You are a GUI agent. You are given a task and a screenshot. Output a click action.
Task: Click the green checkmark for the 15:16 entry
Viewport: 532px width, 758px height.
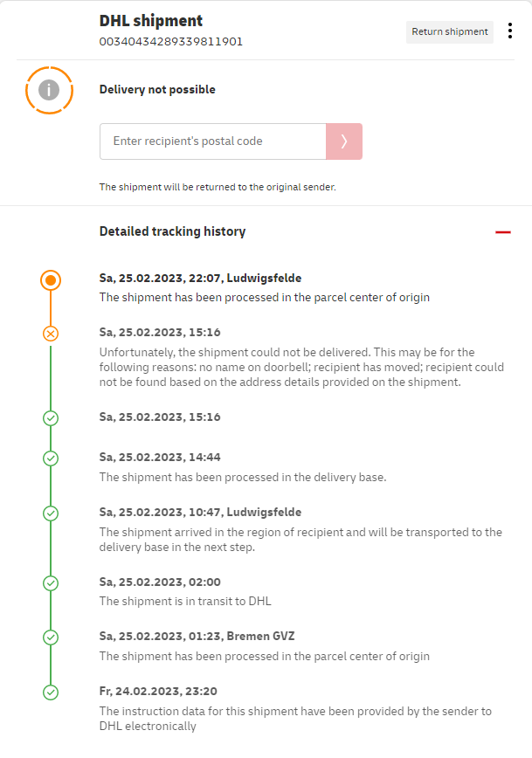click(x=51, y=418)
